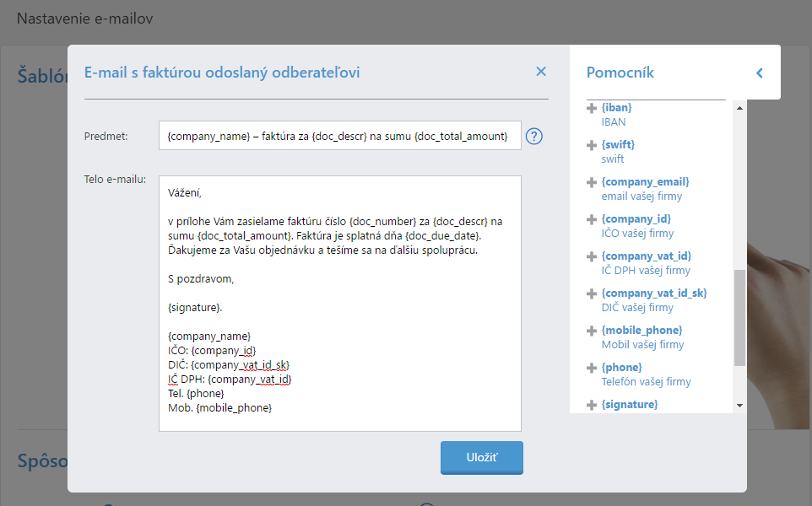This screenshot has width=812, height=506.
Task: Add {company_vat_id} via its plus icon
Action: (x=592, y=256)
